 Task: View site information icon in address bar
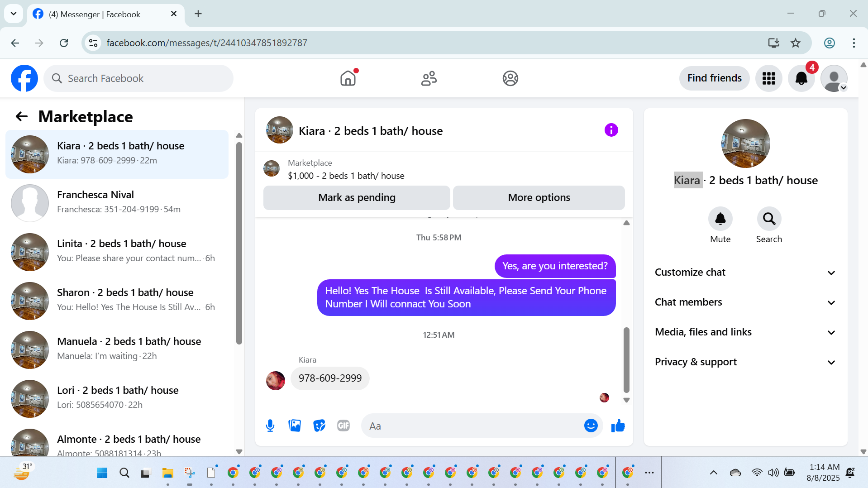93,43
